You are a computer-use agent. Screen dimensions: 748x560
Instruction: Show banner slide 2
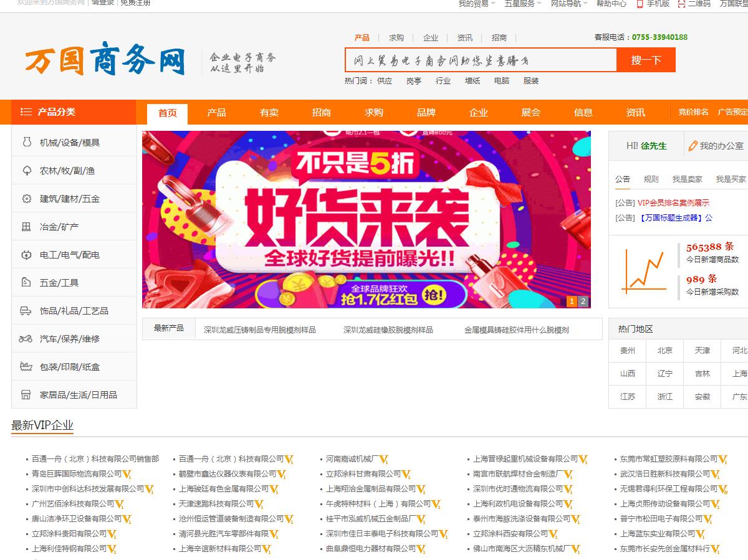pos(583,301)
